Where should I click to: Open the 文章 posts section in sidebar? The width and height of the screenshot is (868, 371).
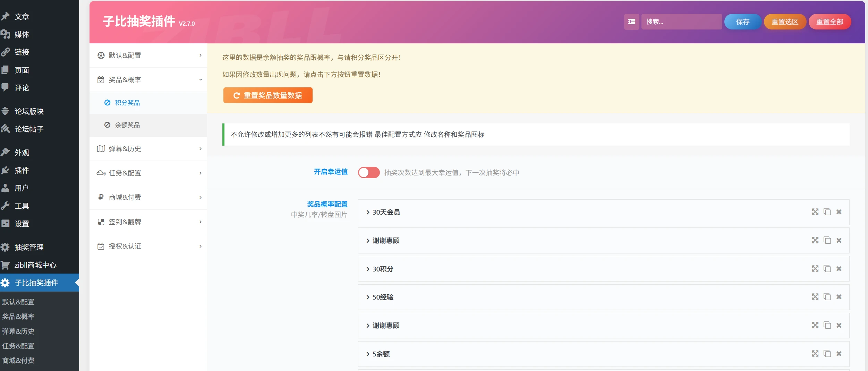pos(21,16)
